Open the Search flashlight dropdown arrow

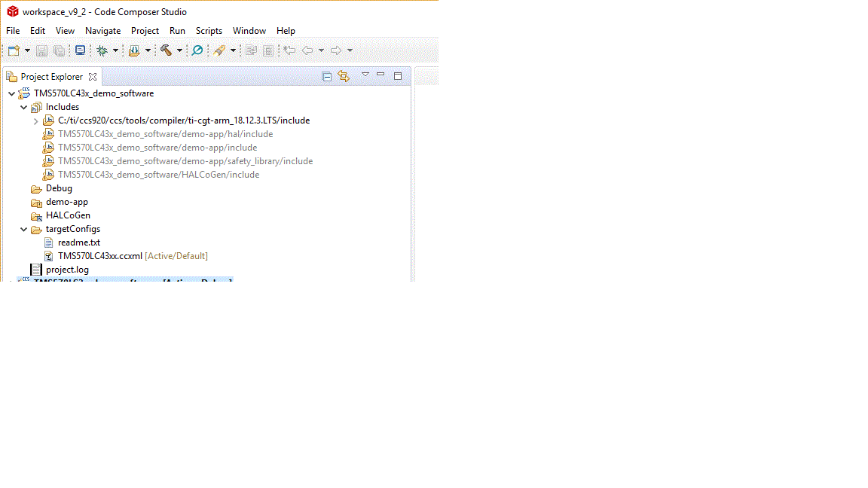pyautogui.click(x=233, y=51)
